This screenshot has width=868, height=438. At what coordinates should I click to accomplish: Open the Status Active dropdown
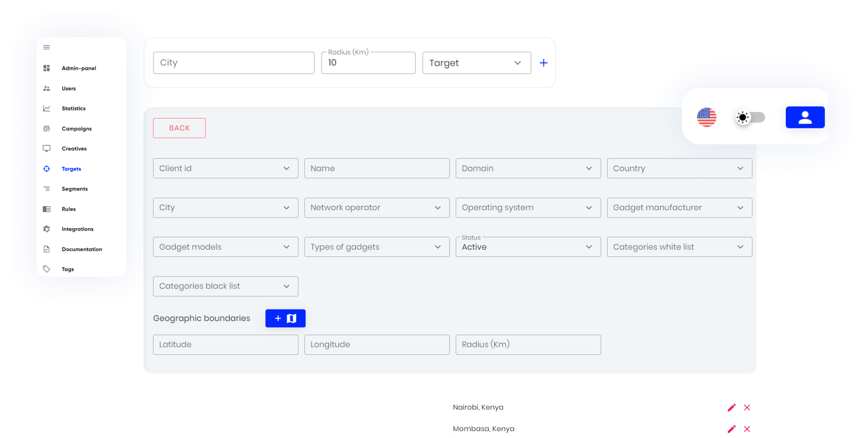point(528,247)
